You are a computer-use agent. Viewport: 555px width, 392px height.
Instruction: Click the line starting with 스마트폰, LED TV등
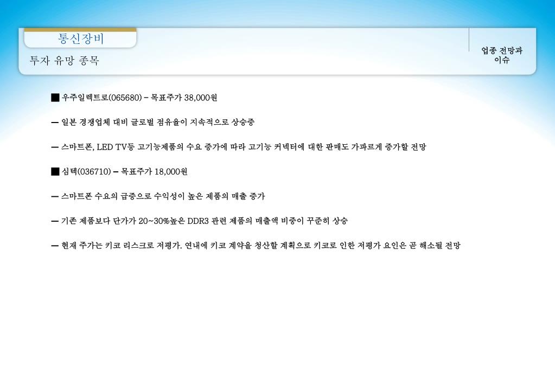(239, 147)
